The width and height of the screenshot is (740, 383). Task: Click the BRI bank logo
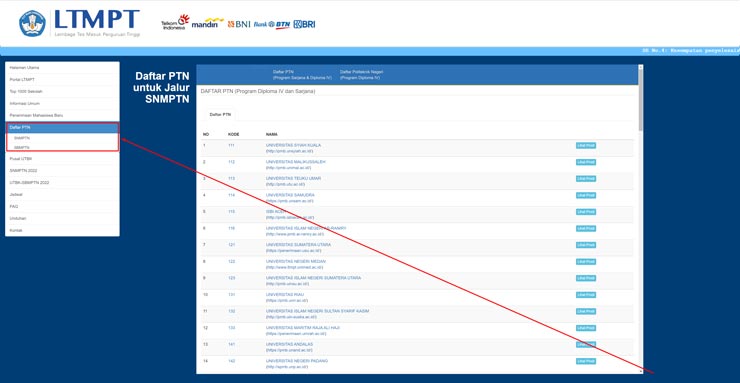304,24
